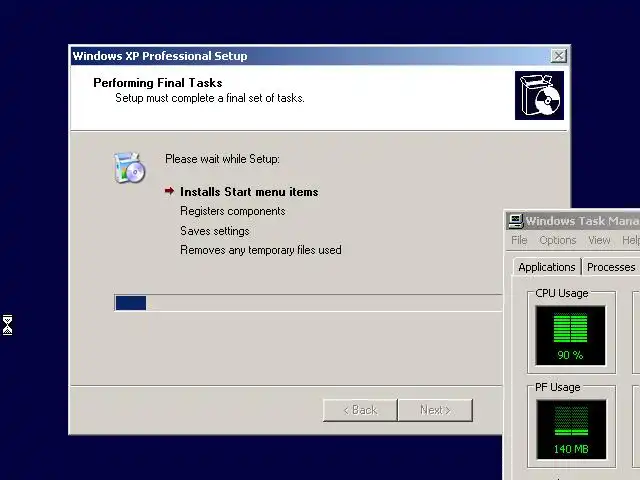The height and width of the screenshot is (480, 640).
Task: Click the red arrow beside Installs Start menu items
Action: pos(169,191)
